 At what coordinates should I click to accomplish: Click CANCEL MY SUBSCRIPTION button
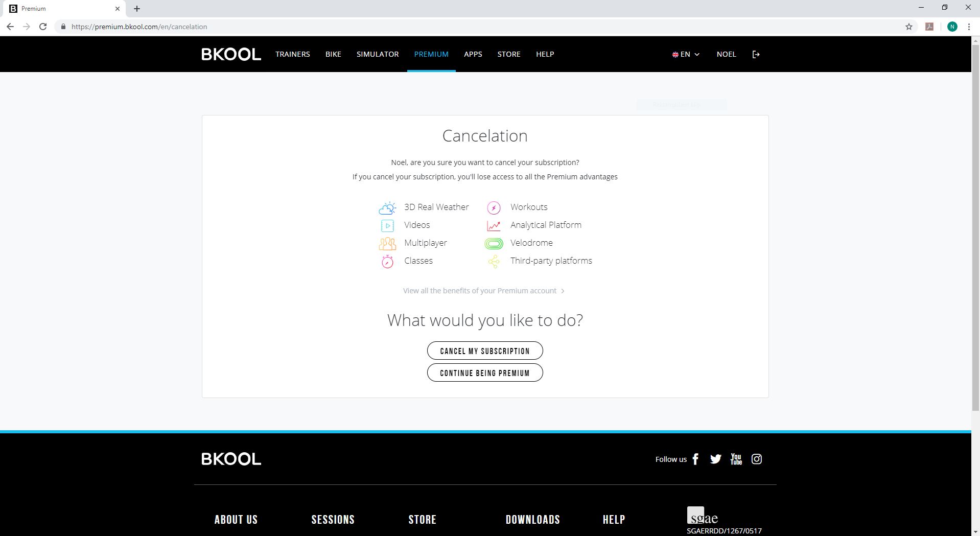(x=485, y=351)
